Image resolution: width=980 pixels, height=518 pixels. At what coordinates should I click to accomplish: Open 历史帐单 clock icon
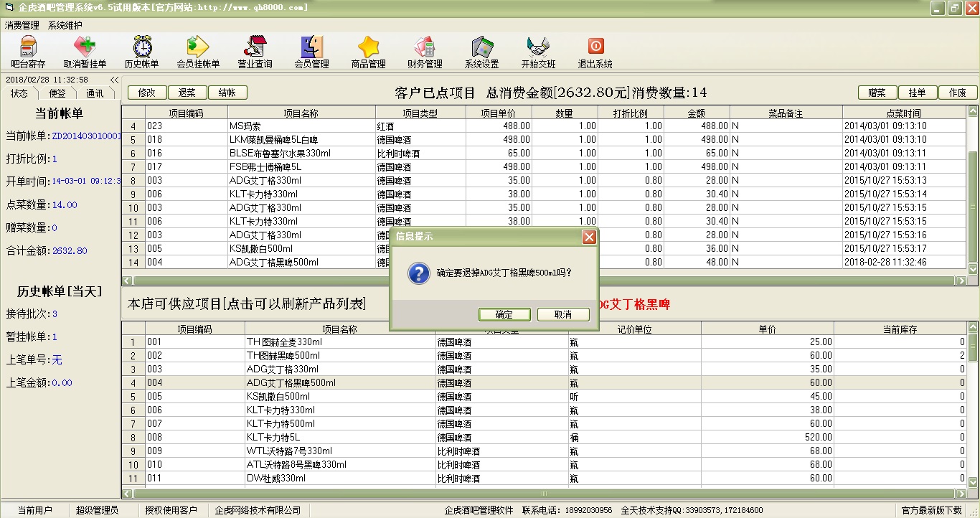tap(142, 52)
